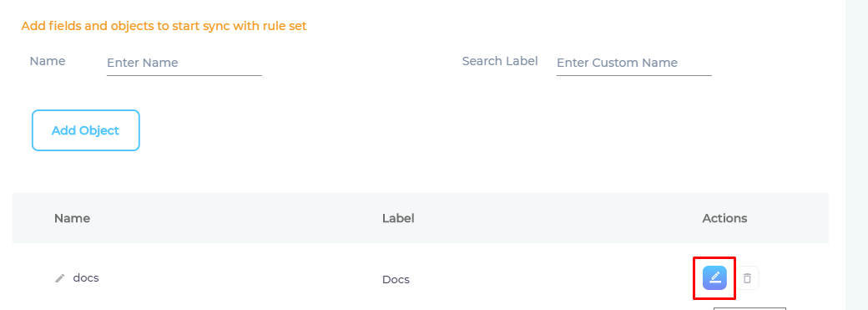Click the orange sync rule set notice
Image resolution: width=868 pixels, height=310 pixels.
click(x=164, y=26)
